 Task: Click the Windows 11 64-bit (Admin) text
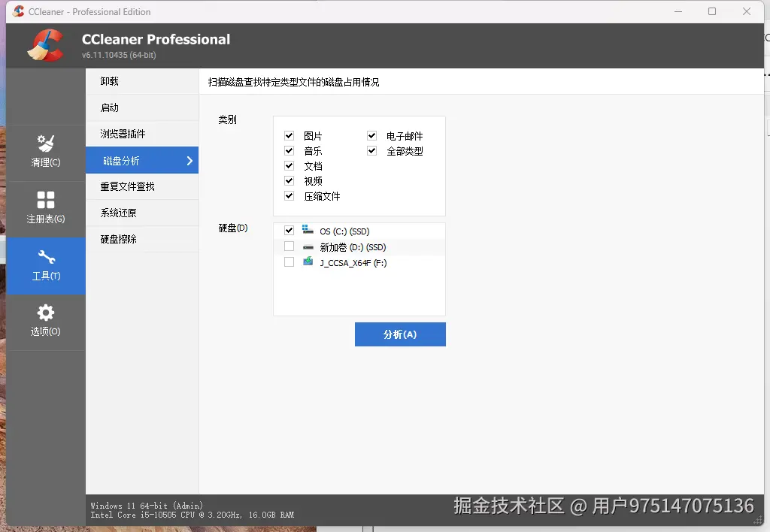(x=147, y=506)
